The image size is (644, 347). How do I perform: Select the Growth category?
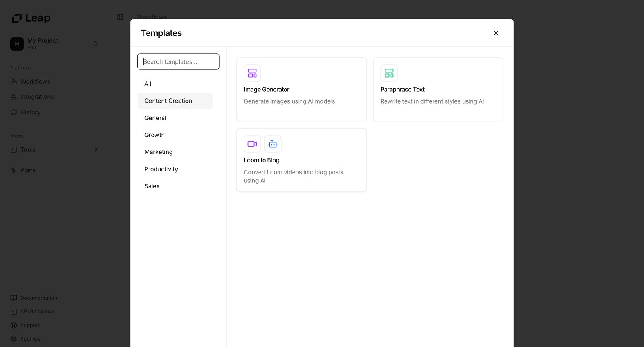pyautogui.click(x=175, y=135)
